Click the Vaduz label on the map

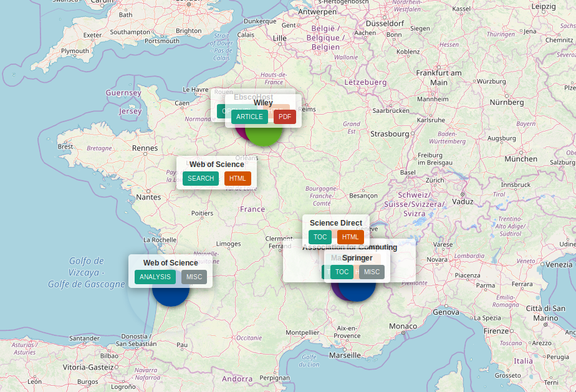(463, 202)
